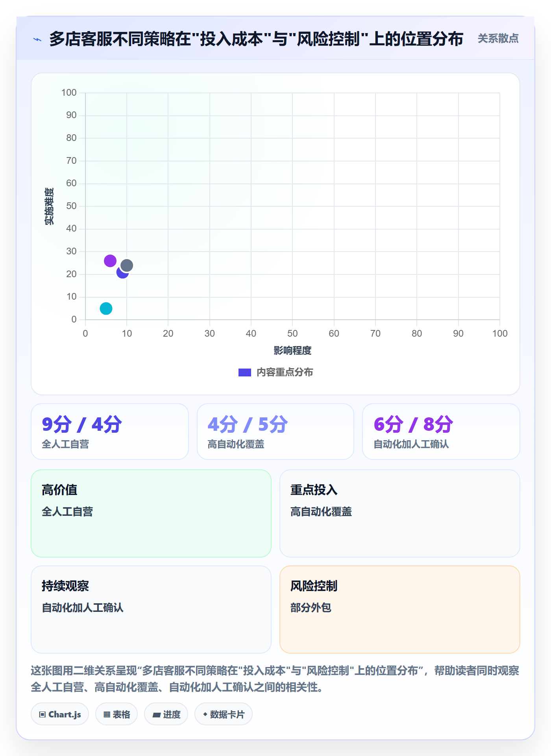Click the 持续观察 quadrant card
This screenshot has height=756, width=551.
tap(151, 610)
